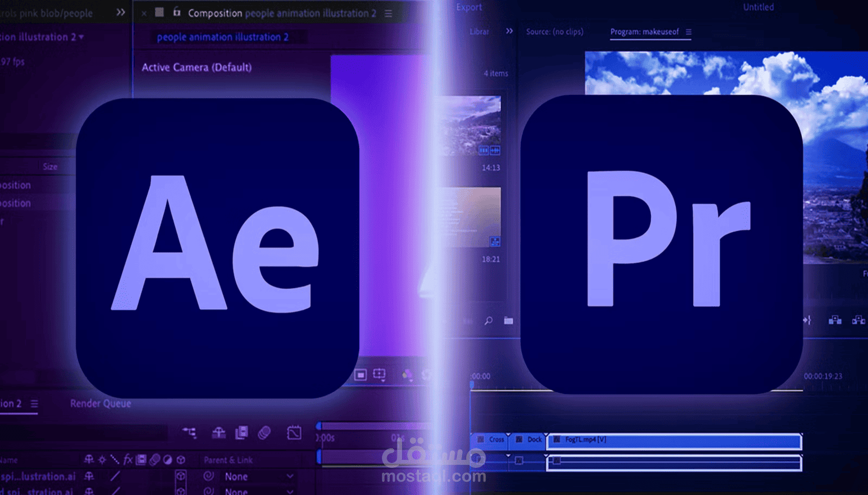
Task: Open the composition mini-flowchart icon
Action: (189, 433)
